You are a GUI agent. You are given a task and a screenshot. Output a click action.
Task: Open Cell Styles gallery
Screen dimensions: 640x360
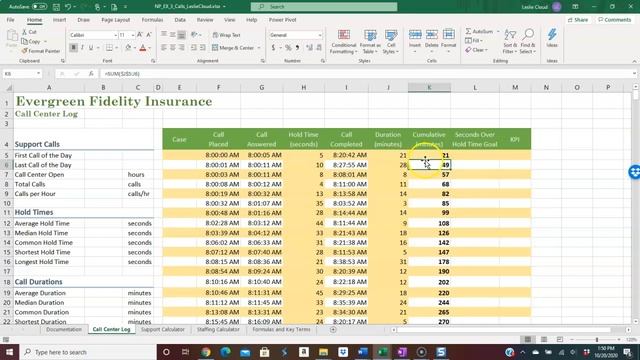pos(391,41)
